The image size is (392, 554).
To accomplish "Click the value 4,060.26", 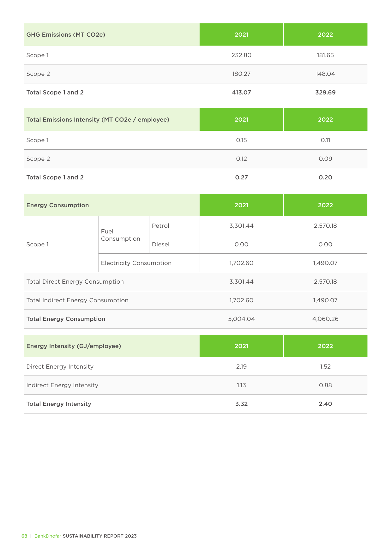I will (x=325, y=319).
